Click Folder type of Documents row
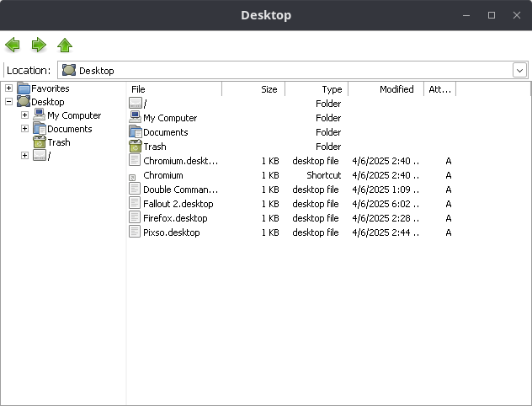Image resolution: width=532 pixels, height=406 pixels. 328,132
